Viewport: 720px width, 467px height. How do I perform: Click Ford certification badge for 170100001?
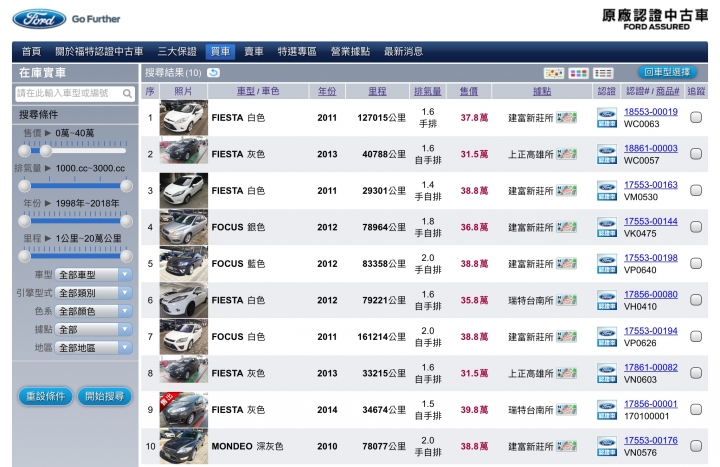point(607,410)
